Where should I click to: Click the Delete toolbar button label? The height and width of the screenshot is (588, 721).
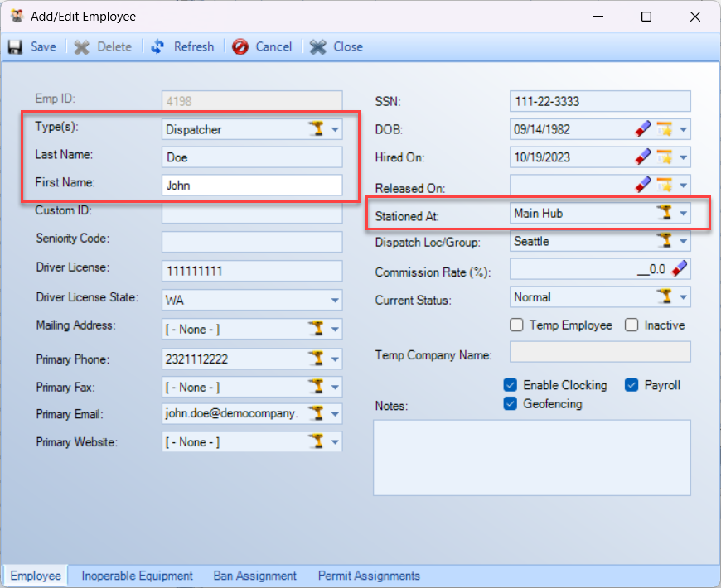point(114,47)
